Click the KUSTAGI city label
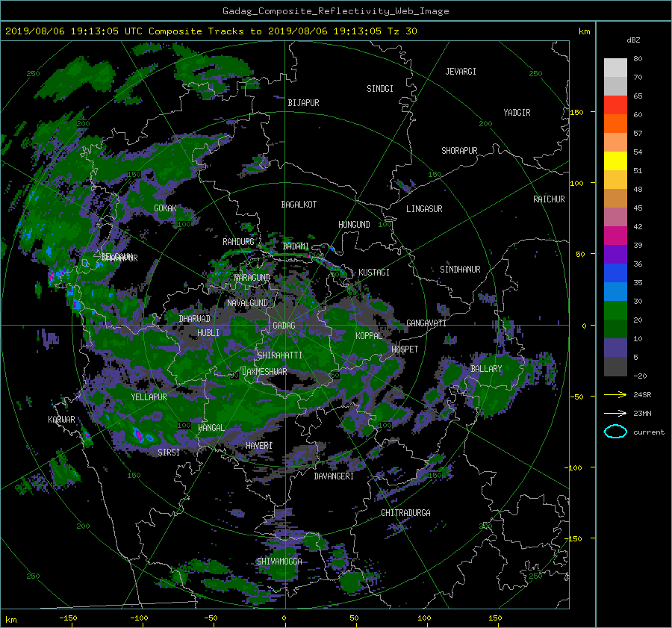 pos(374,273)
